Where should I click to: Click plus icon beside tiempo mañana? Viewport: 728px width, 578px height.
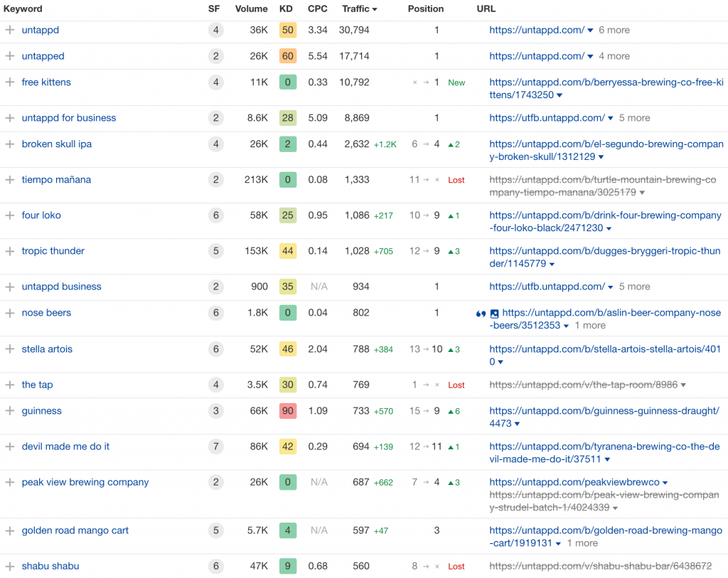(10, 180)
